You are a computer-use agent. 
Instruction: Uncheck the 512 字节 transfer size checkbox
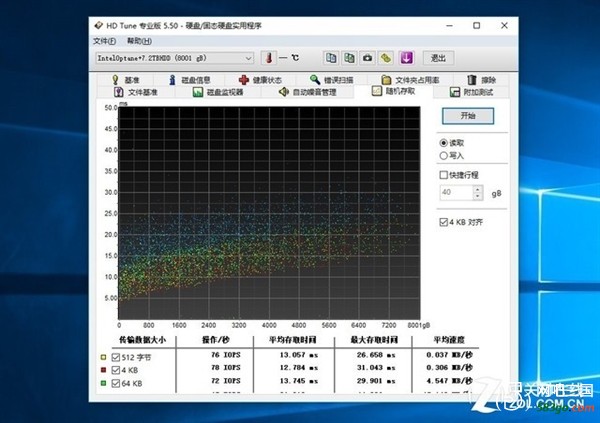click(x=116, y=357)
